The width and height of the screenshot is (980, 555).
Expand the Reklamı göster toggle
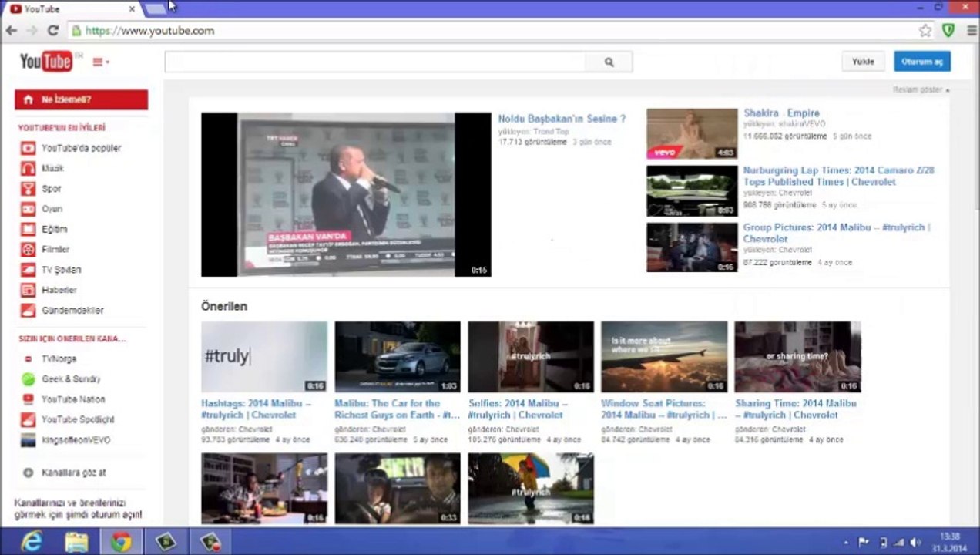click(921, 89)
